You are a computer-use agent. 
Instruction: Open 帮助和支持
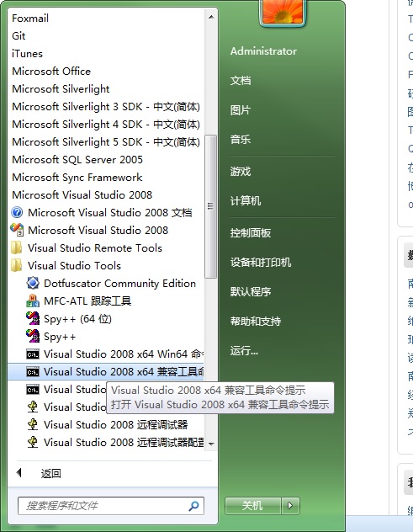tap(256, 321)
